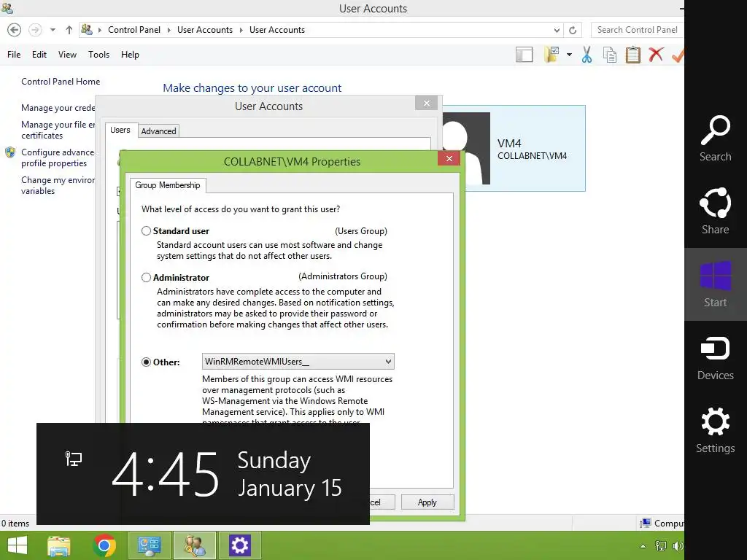Switch to User Accounts taskbar icon

click(194, 545)
